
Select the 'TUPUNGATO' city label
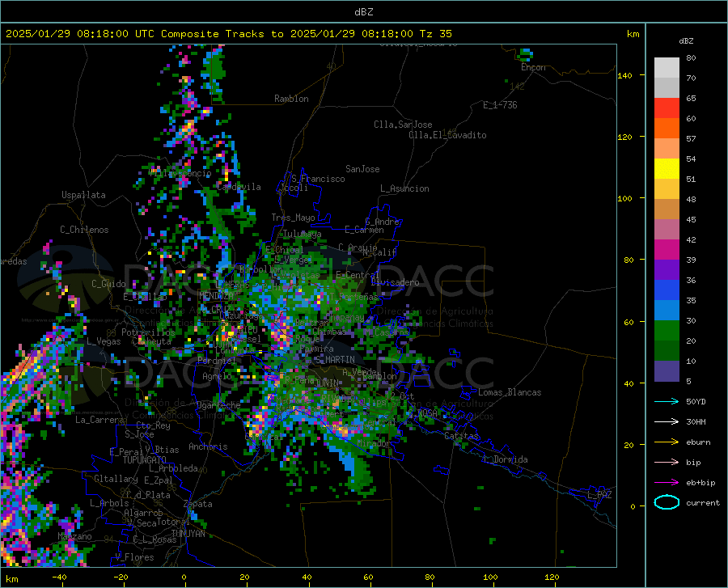click(145, 460)
